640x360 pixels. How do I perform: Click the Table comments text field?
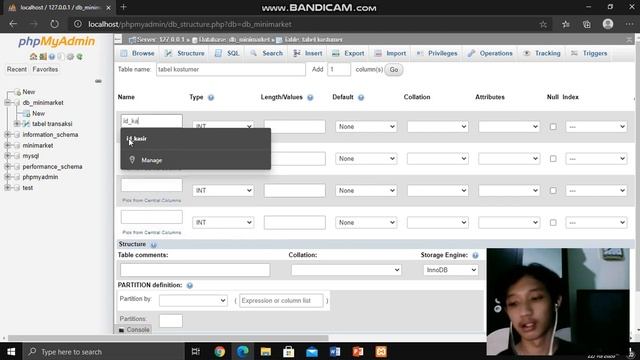(x=195, y=270)
